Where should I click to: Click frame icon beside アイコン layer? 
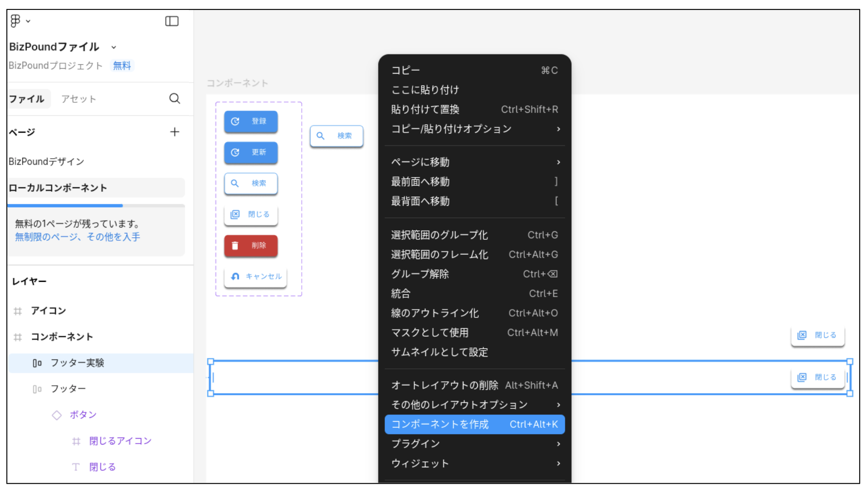point(18,311)
